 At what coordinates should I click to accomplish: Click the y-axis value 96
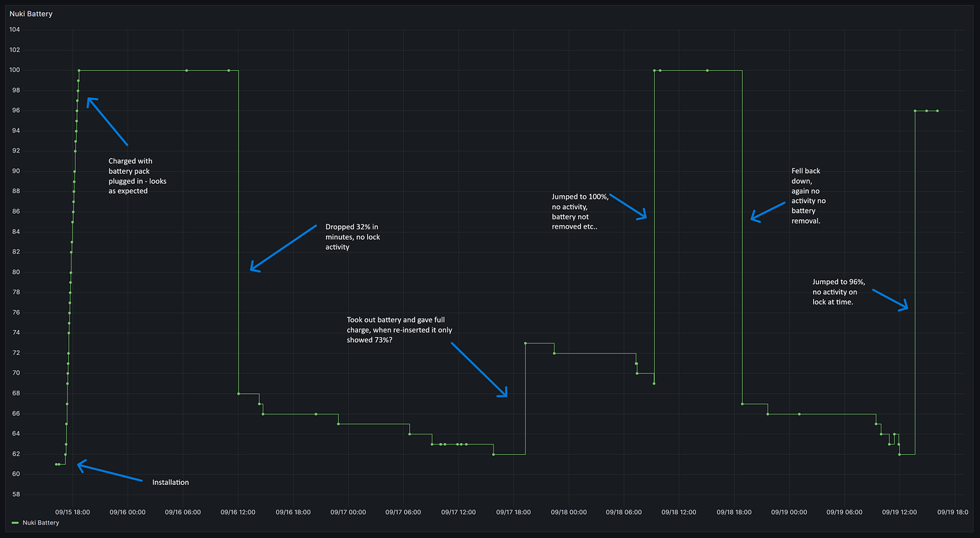click(x=16, y=111)
